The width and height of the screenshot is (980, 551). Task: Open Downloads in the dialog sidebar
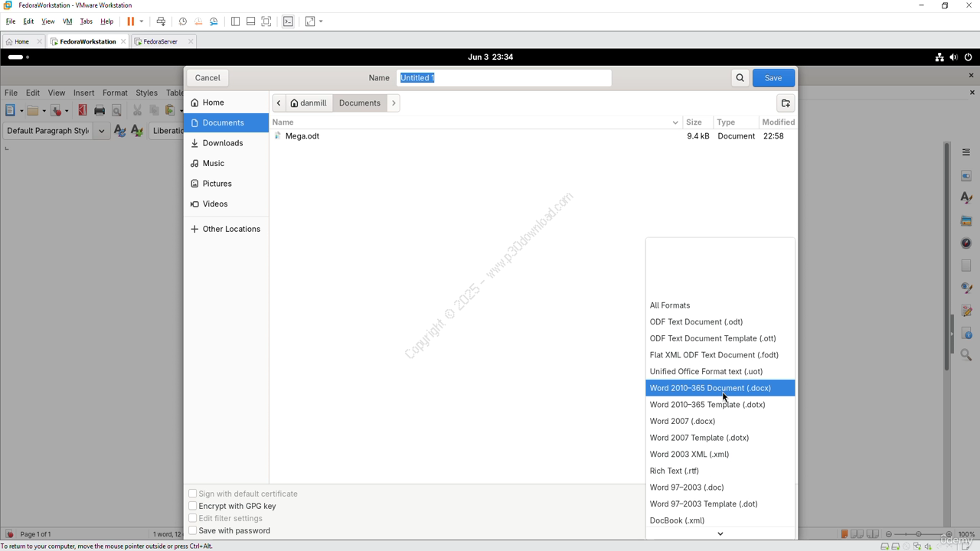click(226, 143)
